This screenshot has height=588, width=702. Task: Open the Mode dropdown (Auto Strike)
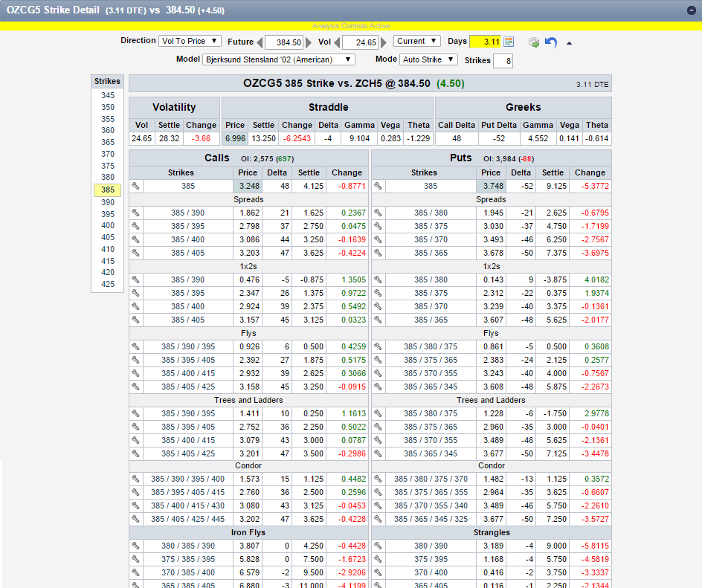point(429,59)
